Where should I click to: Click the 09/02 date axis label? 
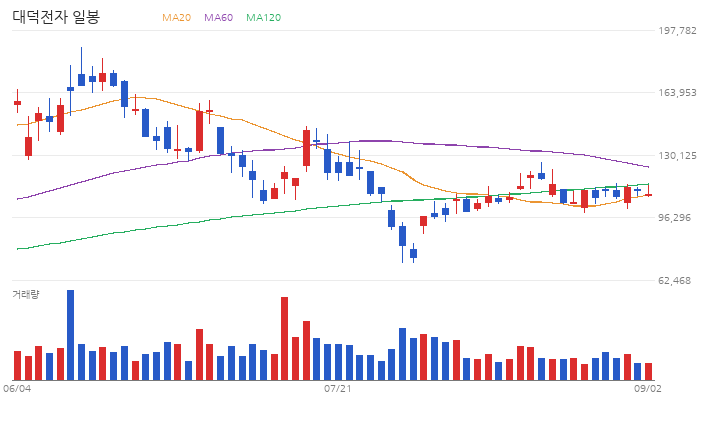point(648,389)
